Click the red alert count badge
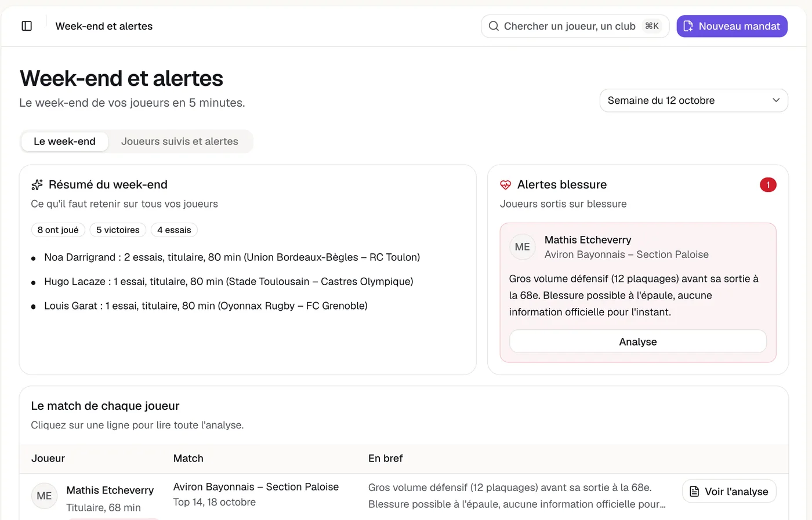 (x=768, y=185)
